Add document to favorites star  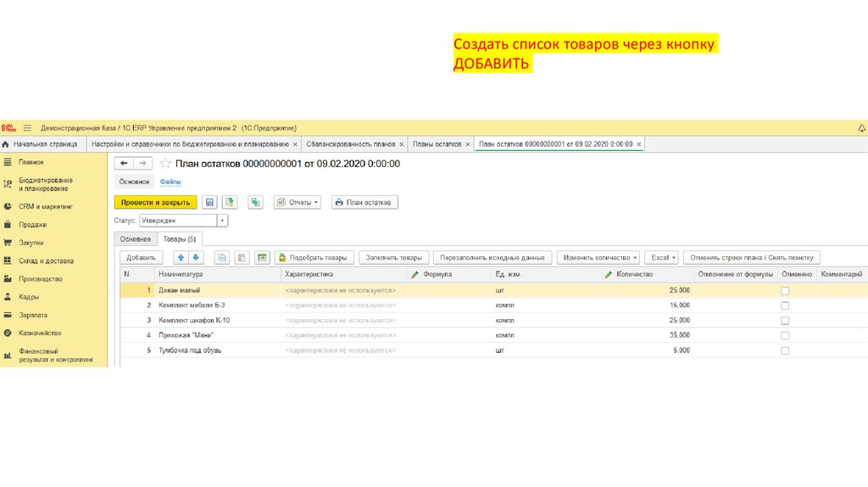(x=165, y=163)
